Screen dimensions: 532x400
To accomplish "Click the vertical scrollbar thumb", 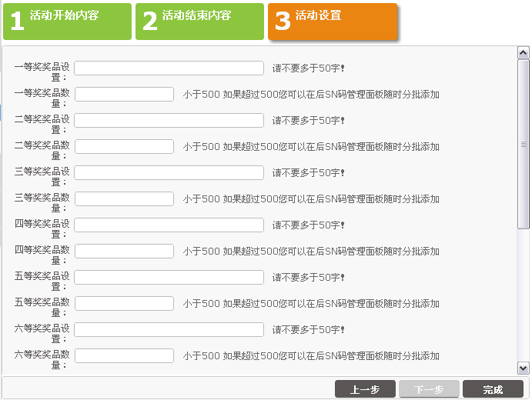I will tap(524, 144).
